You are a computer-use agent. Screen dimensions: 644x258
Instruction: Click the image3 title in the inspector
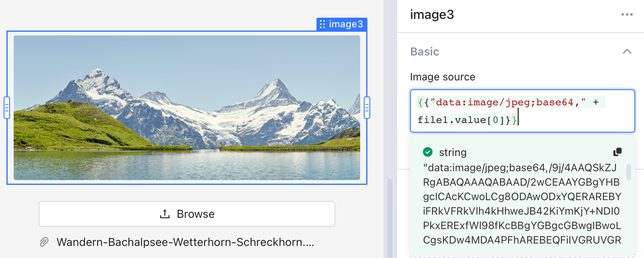[x=432, y=15]
